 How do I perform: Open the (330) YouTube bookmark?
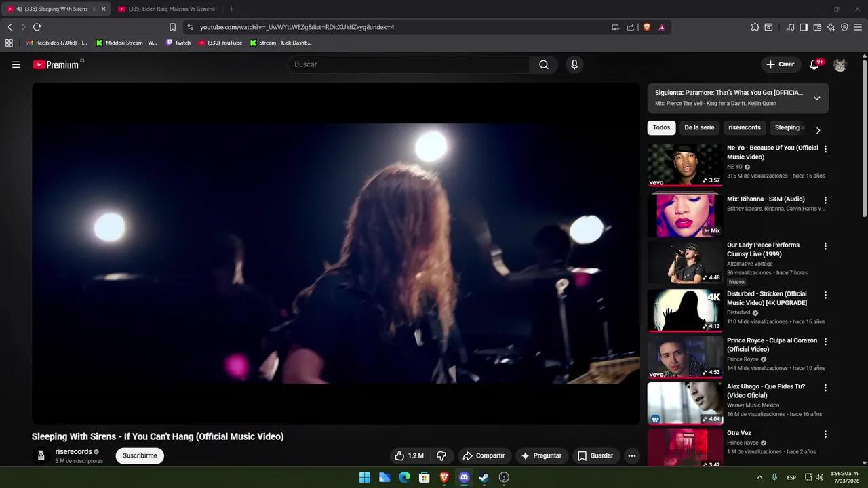(220, 43)
